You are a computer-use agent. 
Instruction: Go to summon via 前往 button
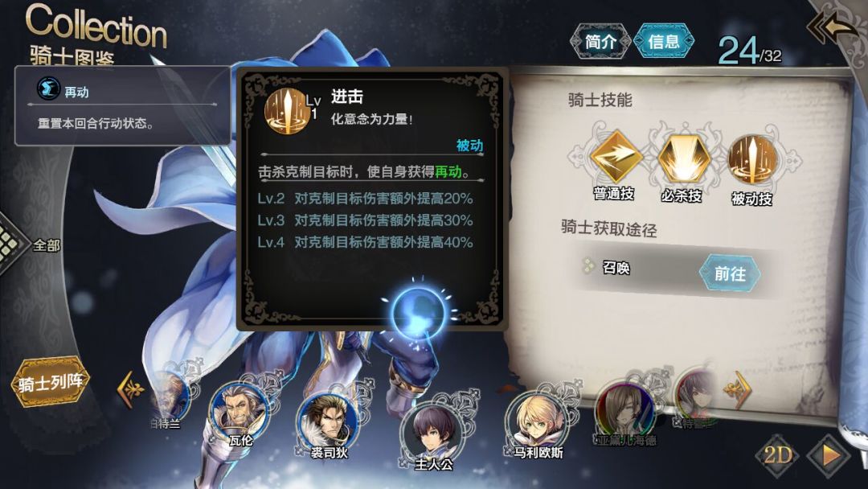(730, 273)
